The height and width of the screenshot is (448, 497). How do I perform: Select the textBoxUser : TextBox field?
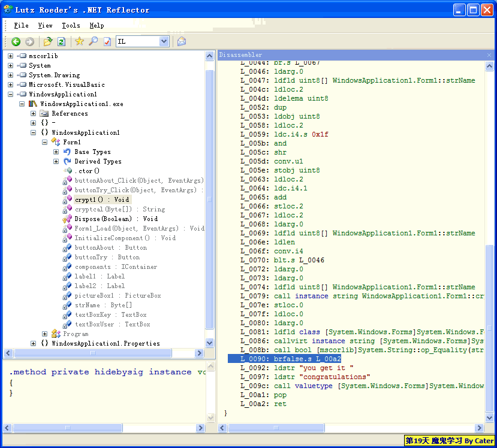112,324
